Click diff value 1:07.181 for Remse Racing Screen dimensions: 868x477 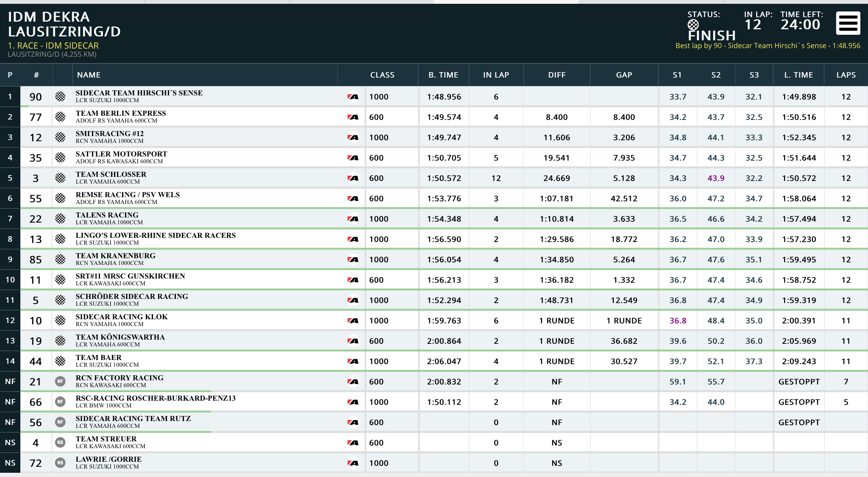pyautogui.click(x=556, y=198)
